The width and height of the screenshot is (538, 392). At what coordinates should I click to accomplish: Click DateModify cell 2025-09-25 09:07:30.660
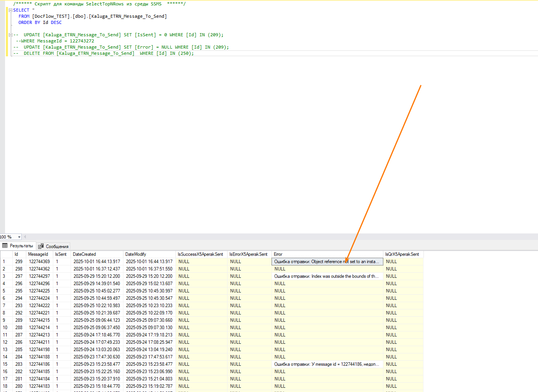tap(150, 320)
